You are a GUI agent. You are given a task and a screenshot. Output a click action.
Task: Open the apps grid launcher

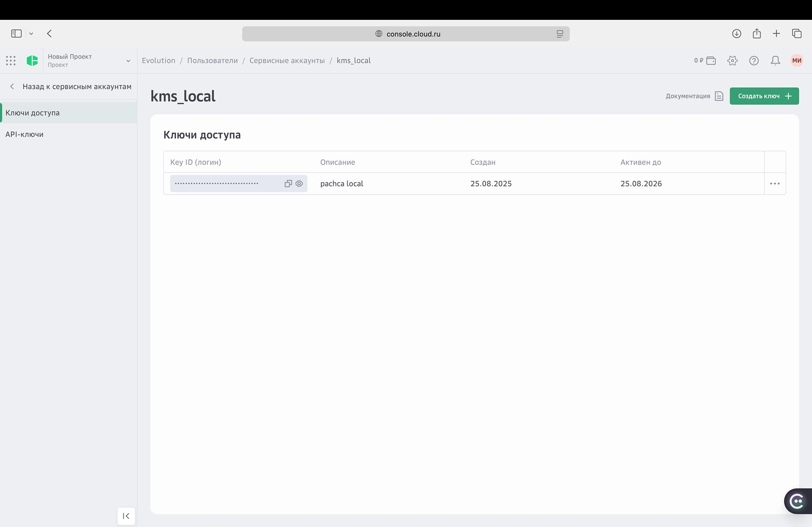(11, 60)
